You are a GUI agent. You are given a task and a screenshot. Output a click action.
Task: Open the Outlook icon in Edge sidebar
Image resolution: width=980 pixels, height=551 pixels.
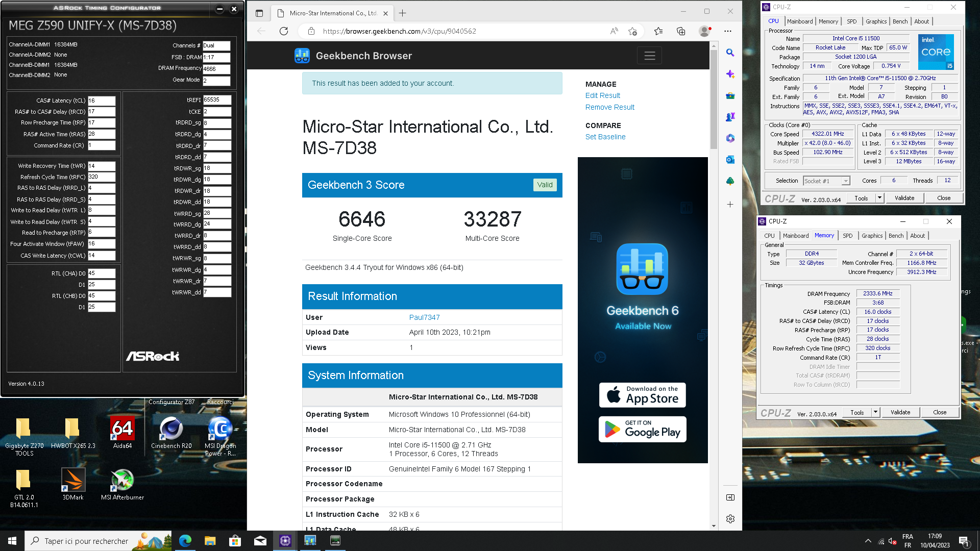(x=730, y=160)
